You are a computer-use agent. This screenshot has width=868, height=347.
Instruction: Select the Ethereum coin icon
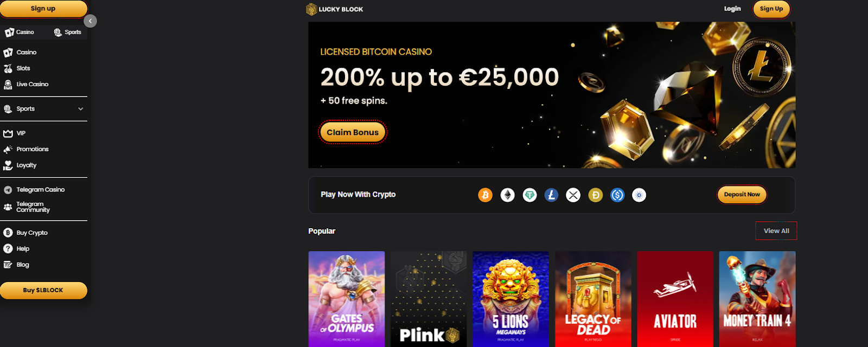tap(507, 195)
